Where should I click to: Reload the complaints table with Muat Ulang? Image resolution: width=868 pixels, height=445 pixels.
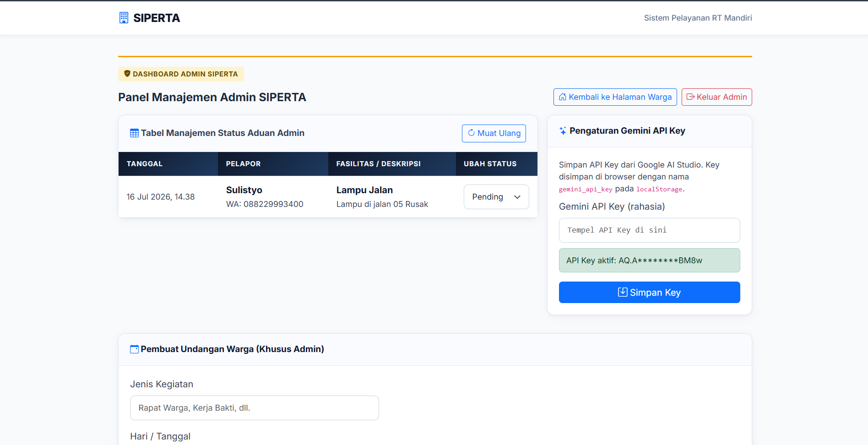(494, 133)
